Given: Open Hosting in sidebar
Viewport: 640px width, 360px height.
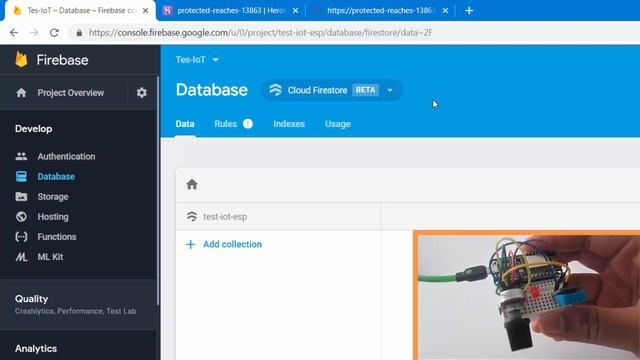Looking at the screenshot, I should 53,216.
